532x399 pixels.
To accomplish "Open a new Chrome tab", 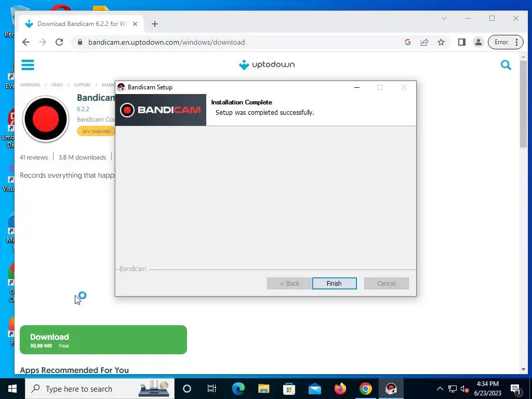I will click(x=155, y=24).
